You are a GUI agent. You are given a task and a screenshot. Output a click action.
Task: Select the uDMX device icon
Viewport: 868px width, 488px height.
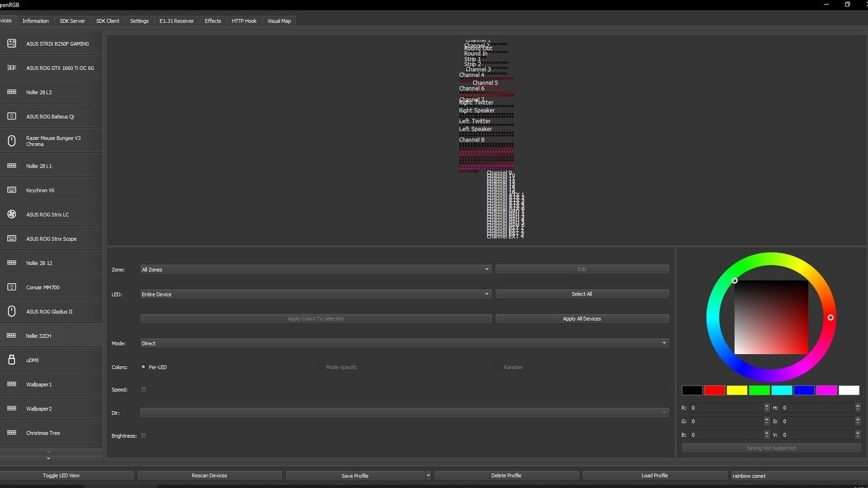pos(11,360)
